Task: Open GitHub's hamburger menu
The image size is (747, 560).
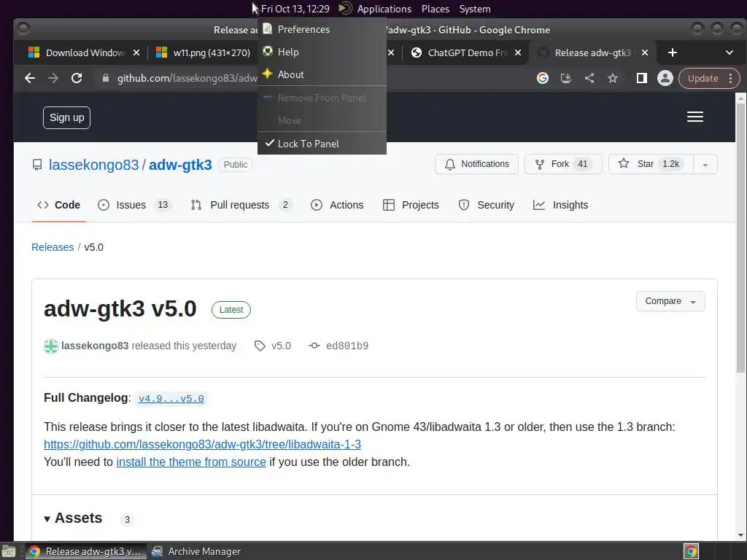Action: (x=695, y=117)
